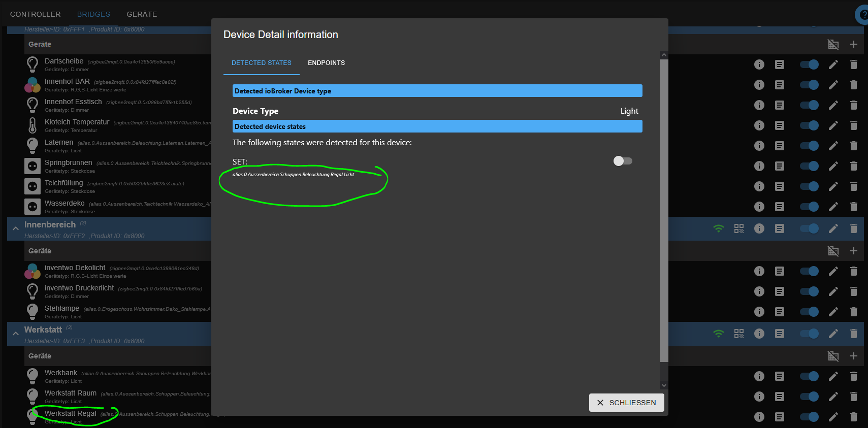Select the Werkstatt Regal device entry
This screenshot has width=868, height=428.
tap(70, 414)
